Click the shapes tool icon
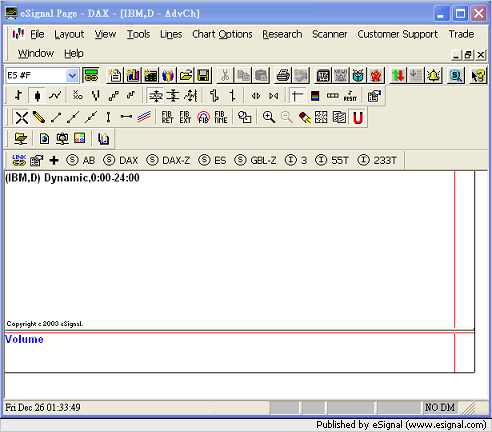 (x=244, y=117)
